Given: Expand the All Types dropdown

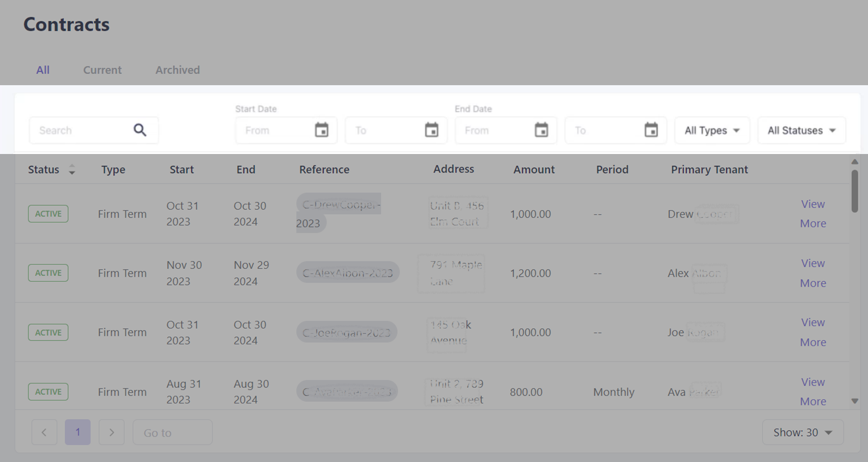Looking at the screenshot, I should click(x=712, y=131).
